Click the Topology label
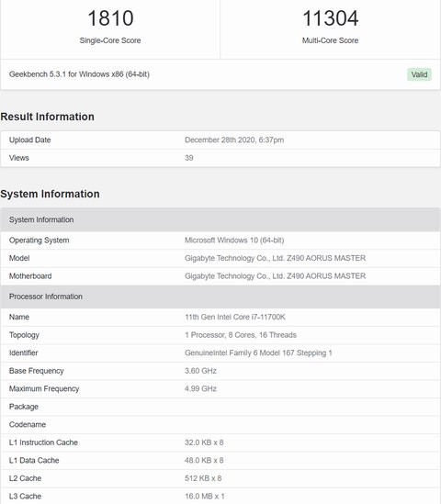Screen dimensions: 441x504 point(24,335)
